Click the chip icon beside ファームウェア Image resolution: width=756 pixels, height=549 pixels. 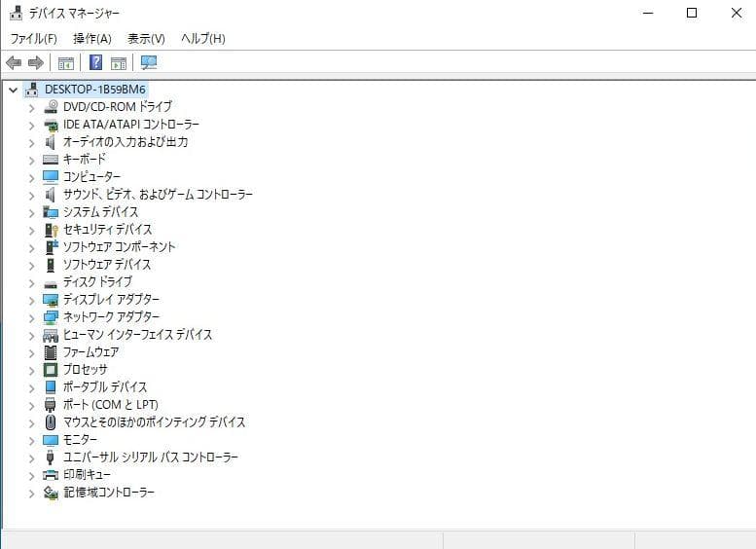pos(51,352)
